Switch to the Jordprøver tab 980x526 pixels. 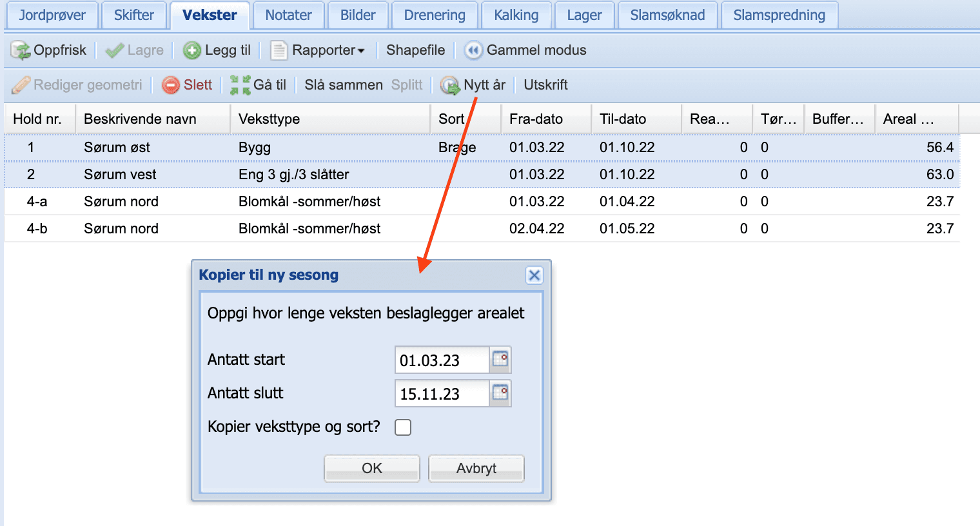(x=52, y=15)
